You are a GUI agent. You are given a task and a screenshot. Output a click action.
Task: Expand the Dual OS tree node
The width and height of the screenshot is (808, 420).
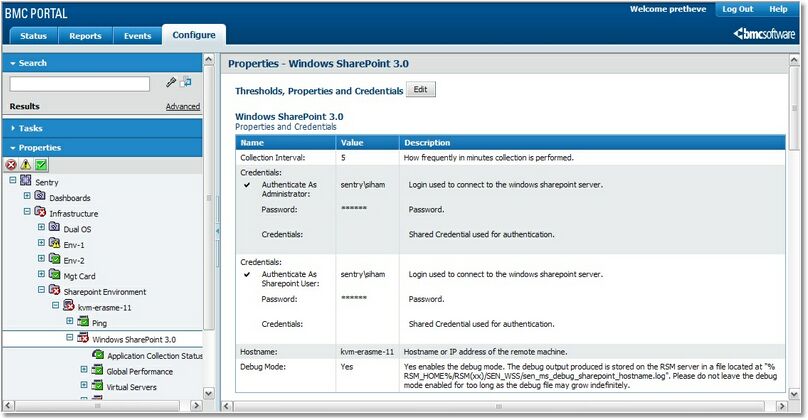[42, 227]
